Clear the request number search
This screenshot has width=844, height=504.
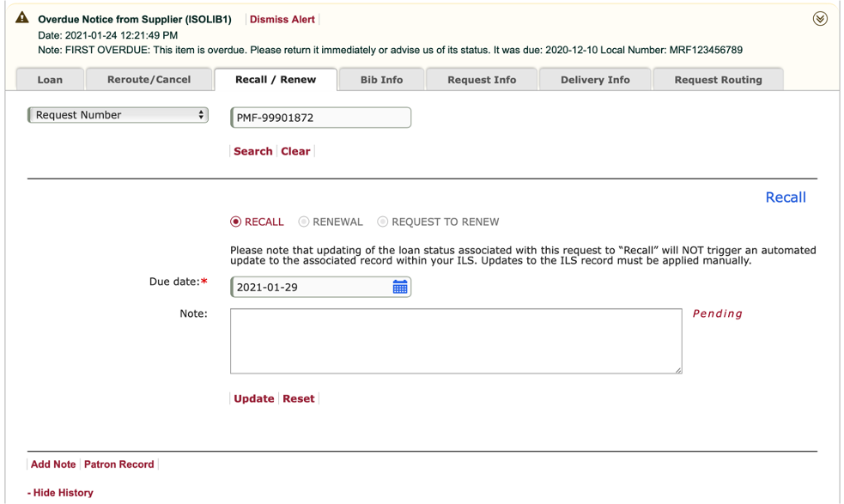(x=295, y=151)
